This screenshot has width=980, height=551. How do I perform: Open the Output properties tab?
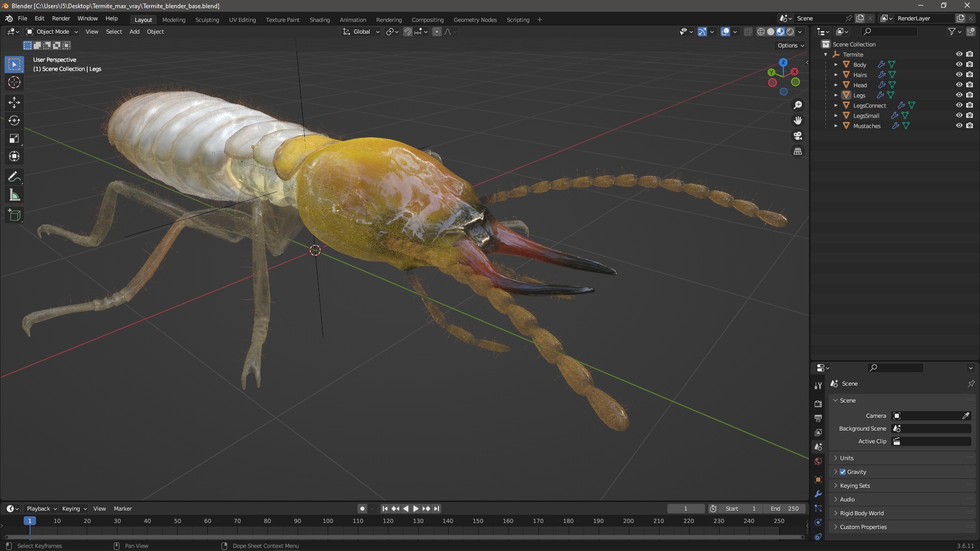click(818, 418)
